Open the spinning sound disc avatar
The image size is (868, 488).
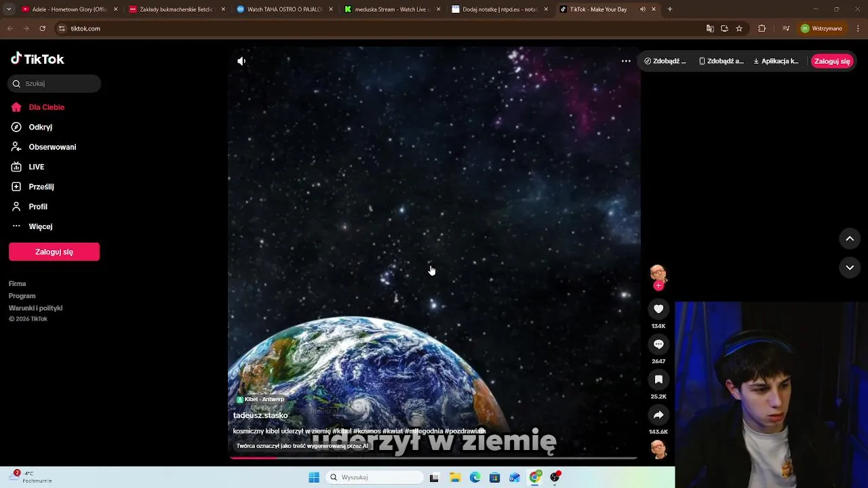658,449
